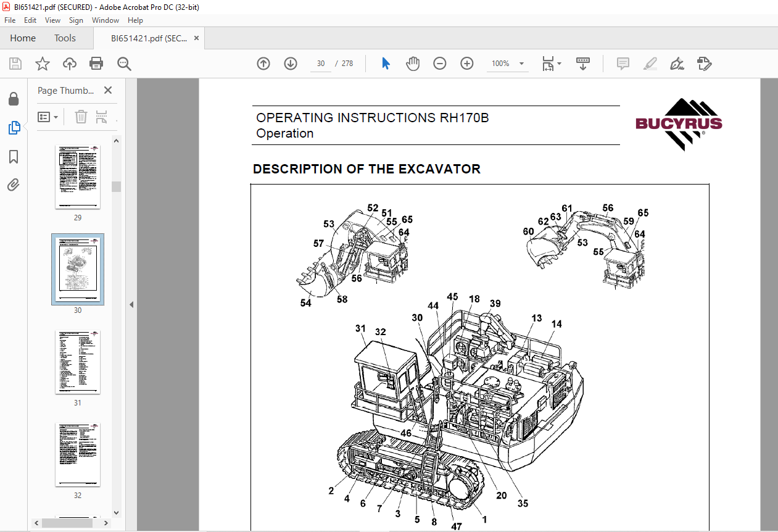Select the BI651421.pdf document tab
The height and width of the screenshot is (532, 778).
149,38
